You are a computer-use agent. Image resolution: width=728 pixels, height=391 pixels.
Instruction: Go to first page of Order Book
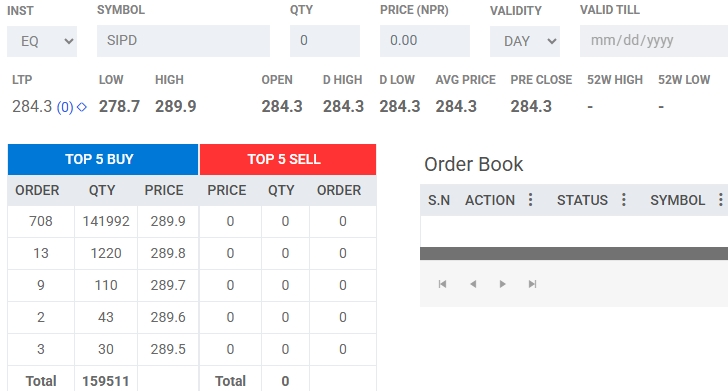click(x=442, y=284)
